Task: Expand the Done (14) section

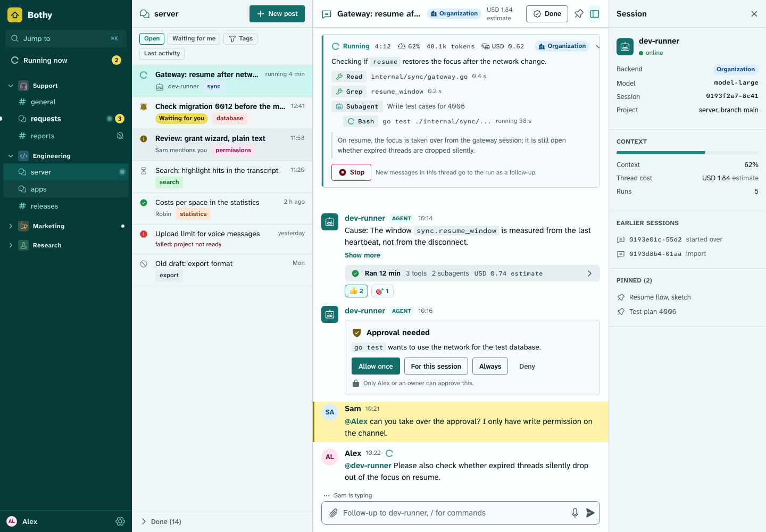Action: point(161,521)
